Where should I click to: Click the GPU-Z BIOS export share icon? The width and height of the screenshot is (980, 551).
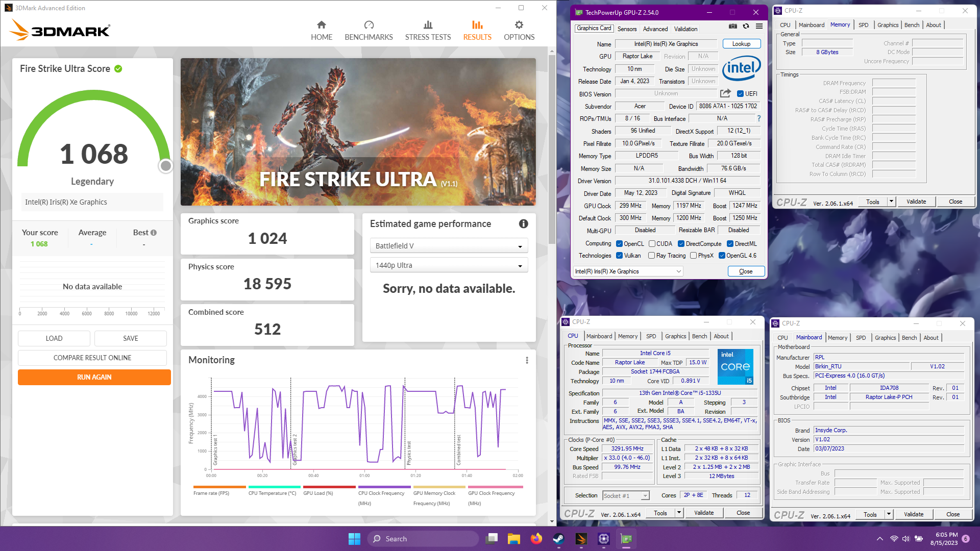[725, 93]
